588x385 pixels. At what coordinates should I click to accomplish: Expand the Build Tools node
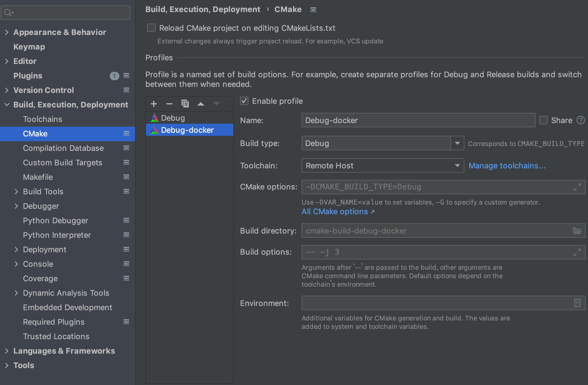pos(17,192)
